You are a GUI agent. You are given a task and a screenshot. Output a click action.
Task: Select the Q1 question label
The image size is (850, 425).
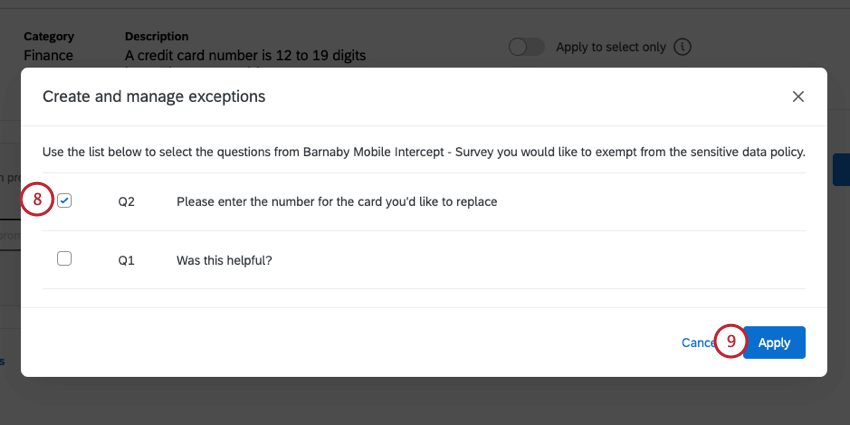(126, 260)
